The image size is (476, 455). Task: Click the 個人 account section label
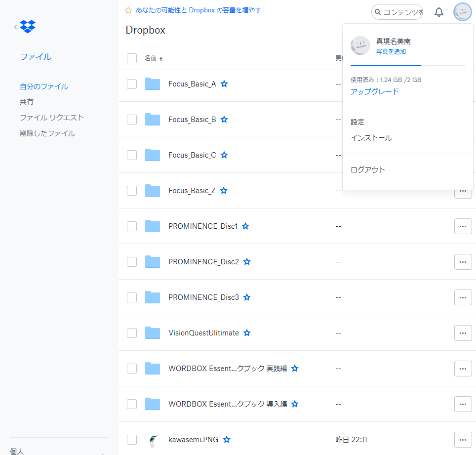17,451
